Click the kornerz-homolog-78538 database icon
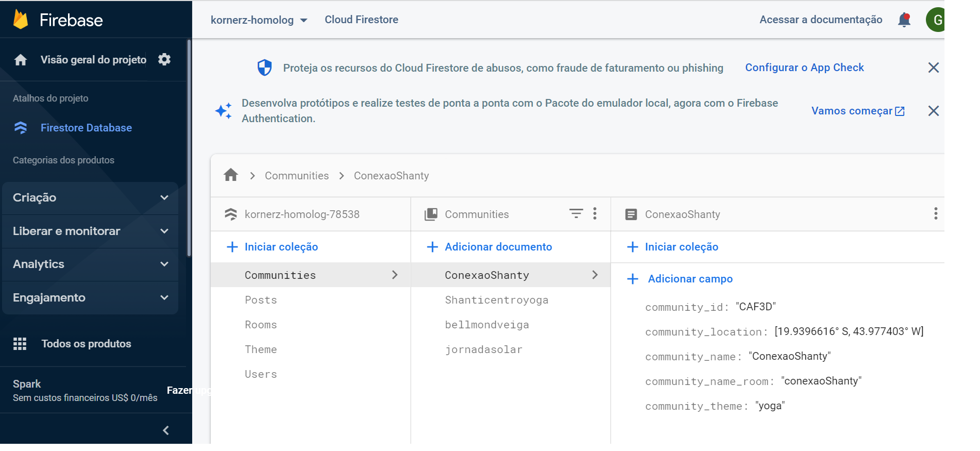This screenshot has width=980, height=451. tap(230, 214)
